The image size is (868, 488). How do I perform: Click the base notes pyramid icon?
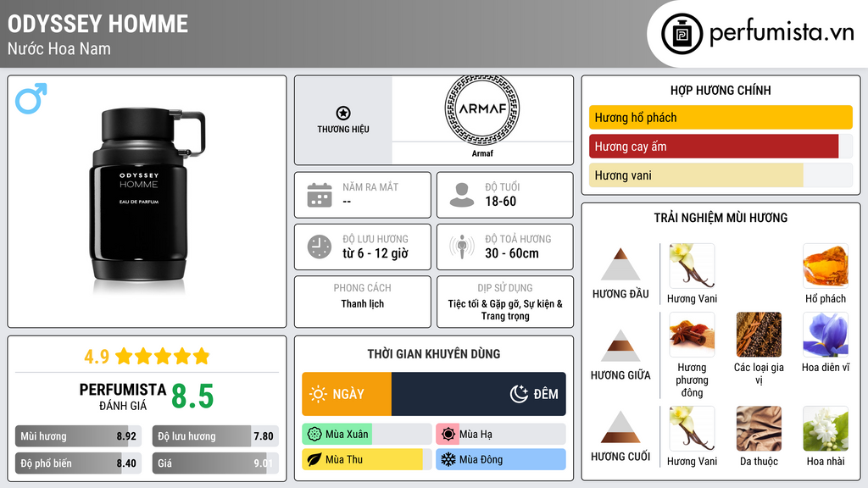tap(620, 427)
